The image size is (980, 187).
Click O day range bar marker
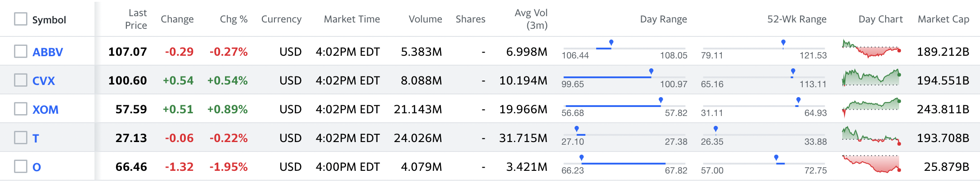point(581,158)
